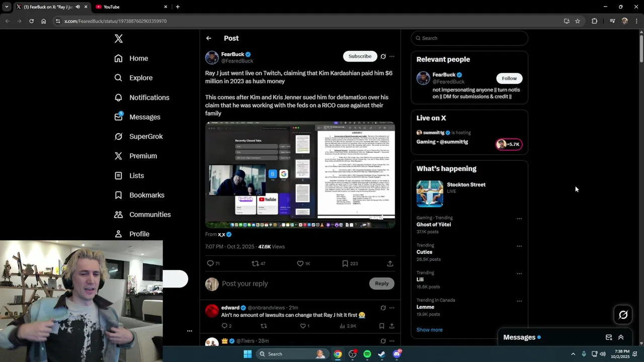This screenshot has height=362, width=644.
Task: Join the summit1g Gaming live space
Action: pyautogui.click(x=509, y=144)
